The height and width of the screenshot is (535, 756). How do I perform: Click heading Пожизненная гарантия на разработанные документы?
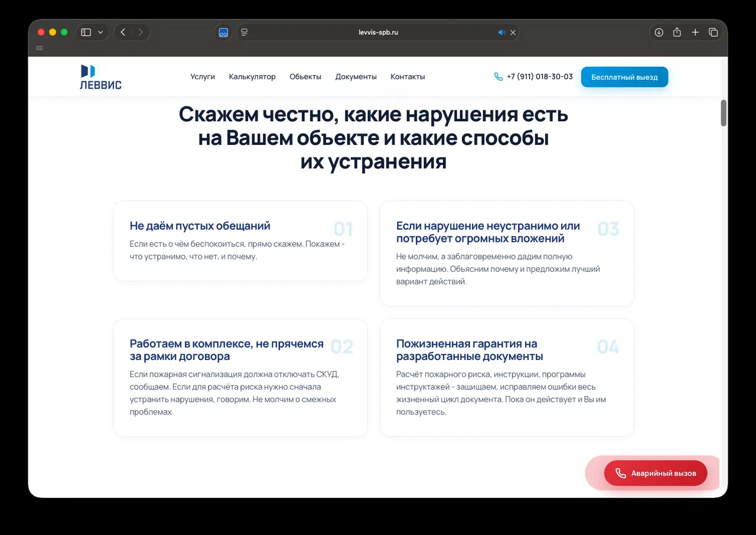(470, 350)
